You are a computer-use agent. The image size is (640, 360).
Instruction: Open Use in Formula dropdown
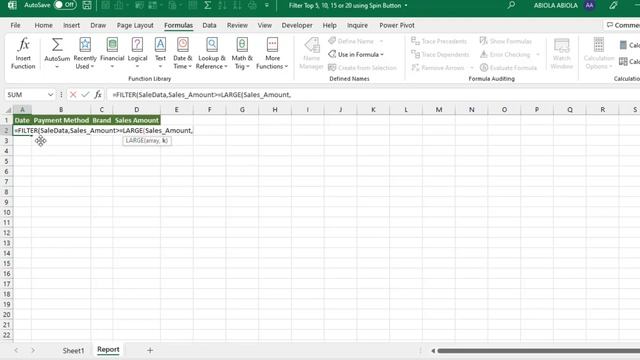tap(356, 54)
